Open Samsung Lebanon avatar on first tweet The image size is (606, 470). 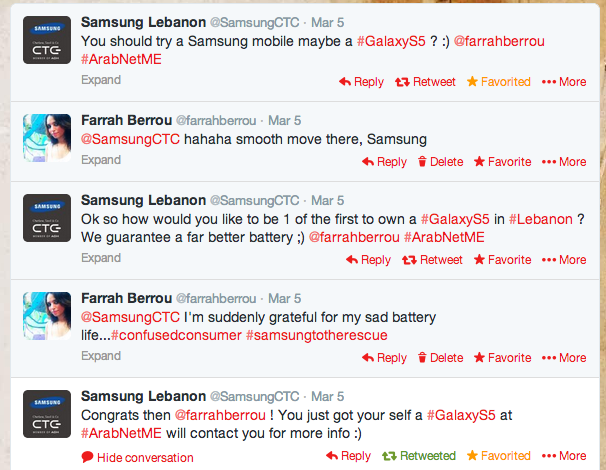pyautogui.click(x=47, y=40)
